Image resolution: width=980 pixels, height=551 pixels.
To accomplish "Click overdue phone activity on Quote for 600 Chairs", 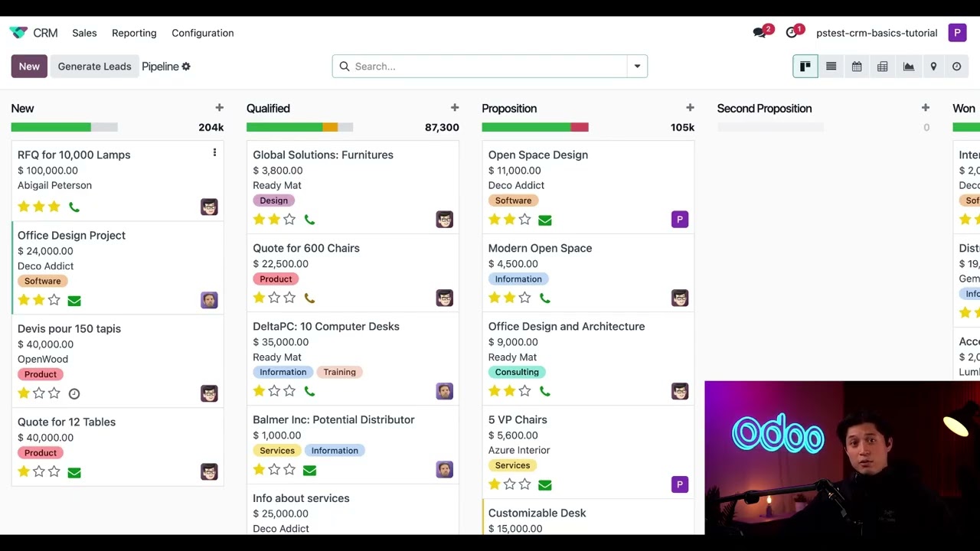I will [309, 298].
